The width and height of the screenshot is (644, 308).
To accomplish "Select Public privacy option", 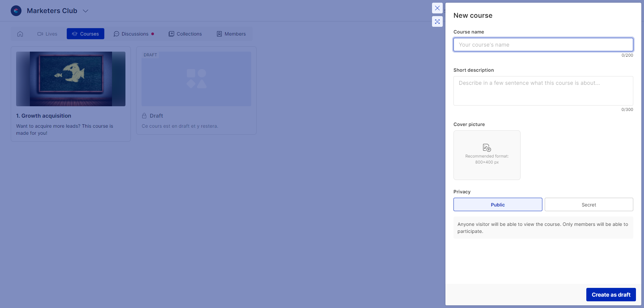I will point(497,204).
